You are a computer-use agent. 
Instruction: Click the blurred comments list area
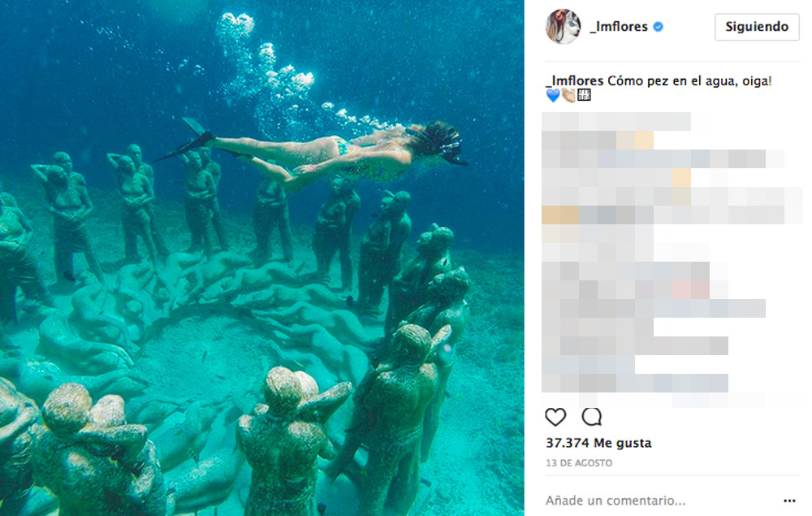pos(672,258)
